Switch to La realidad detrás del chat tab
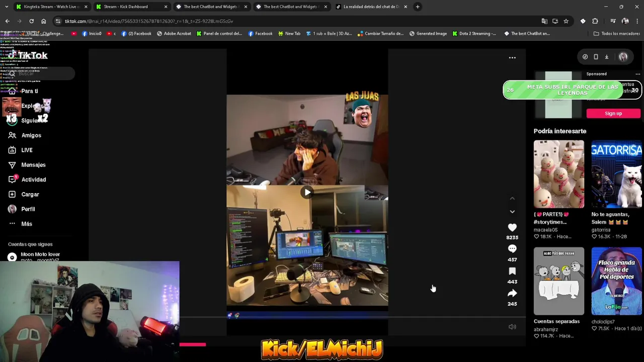 [x=371, y=7]
